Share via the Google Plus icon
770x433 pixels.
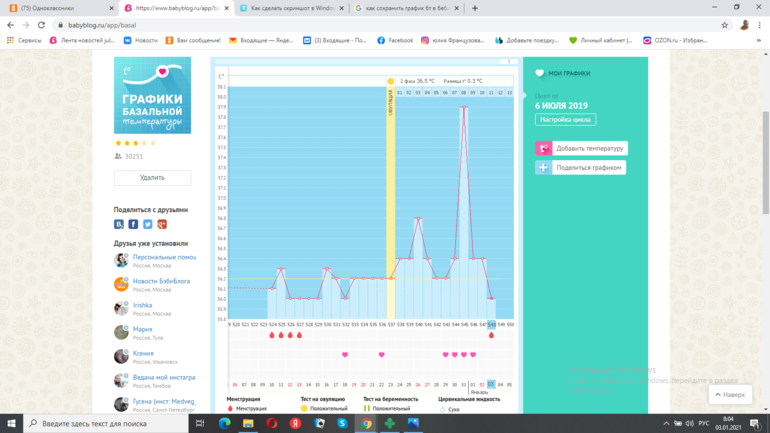pos(161,225)
